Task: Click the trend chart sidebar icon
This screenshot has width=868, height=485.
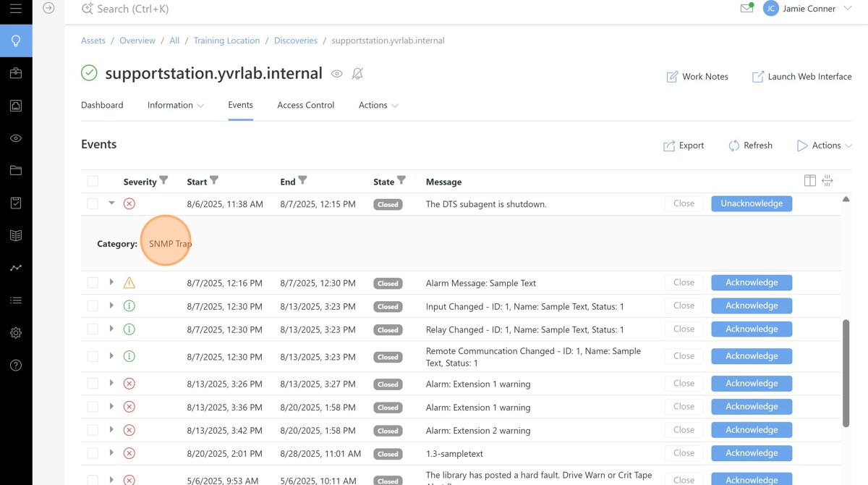Action: [x=16, y=268]
